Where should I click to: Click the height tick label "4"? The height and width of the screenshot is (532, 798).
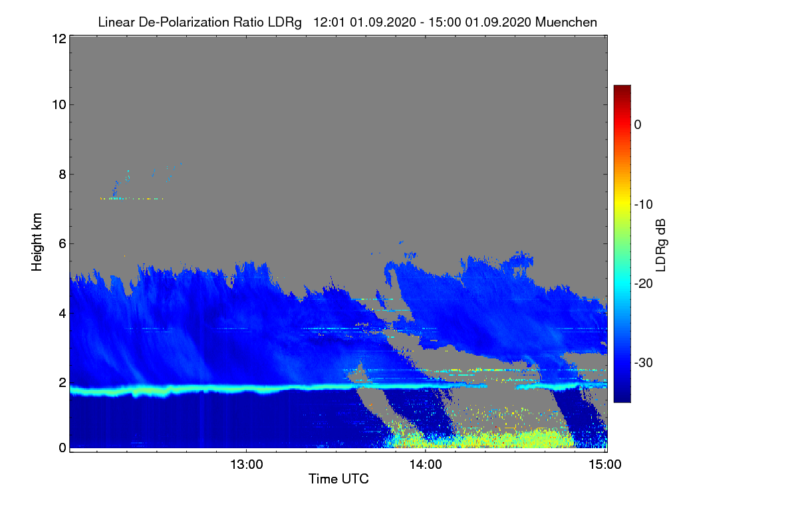(x=62, y=313)
